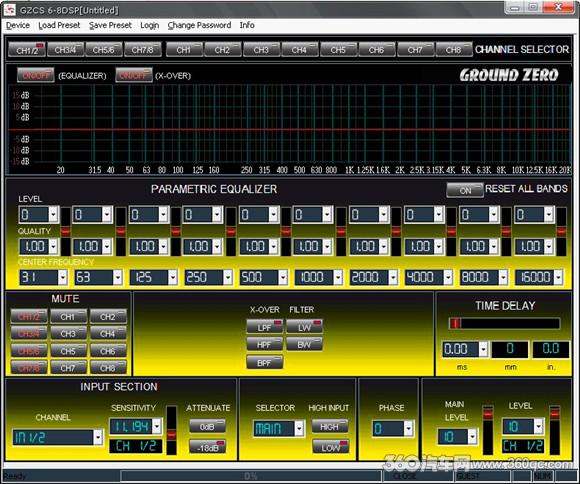Select CH4 in the channel selector
Viewport: 580px width, 484px height.
coord(300,50)
